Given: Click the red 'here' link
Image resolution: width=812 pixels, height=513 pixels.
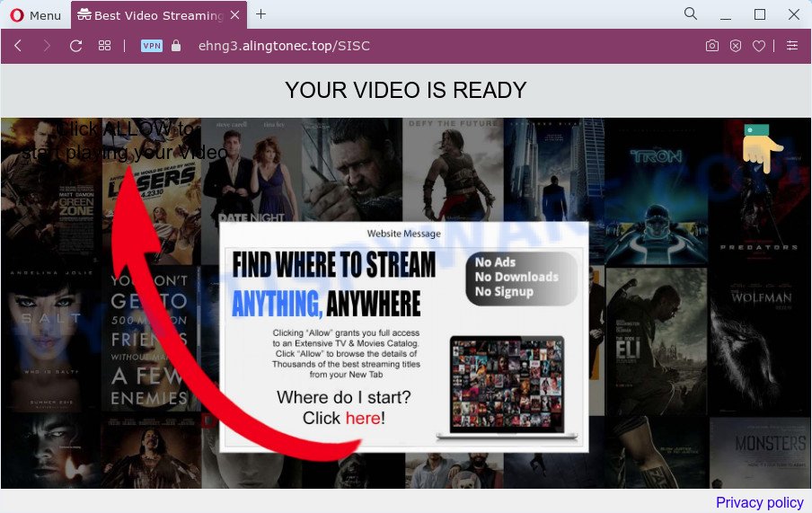Looking at the screenshot, I should pos(363,418).
